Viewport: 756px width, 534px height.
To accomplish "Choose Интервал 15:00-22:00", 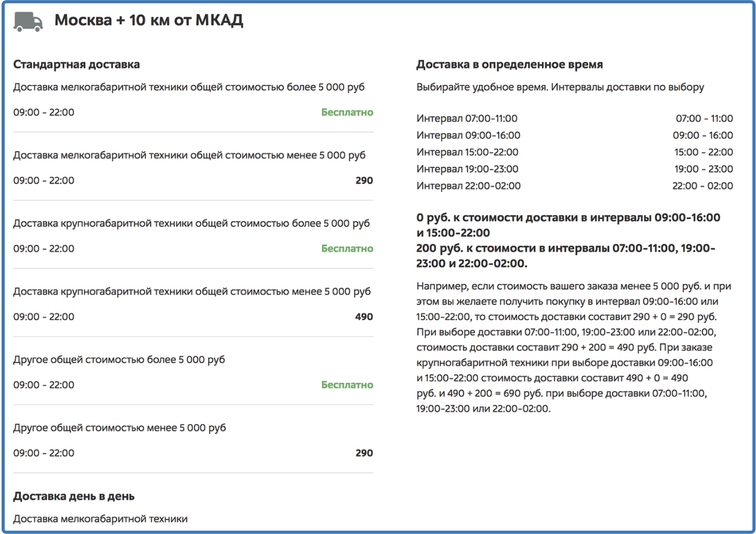I will 467,152.
